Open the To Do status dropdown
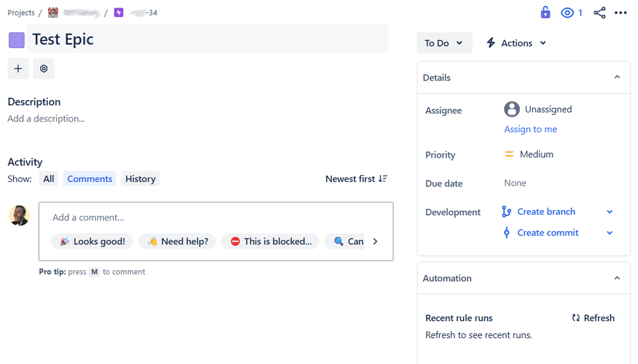 pyautogui.click(x=444, y=43)
